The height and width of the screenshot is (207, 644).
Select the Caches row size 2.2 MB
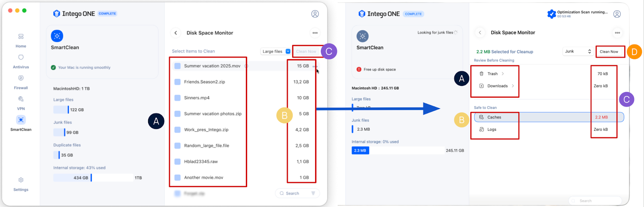click(601, 117)
